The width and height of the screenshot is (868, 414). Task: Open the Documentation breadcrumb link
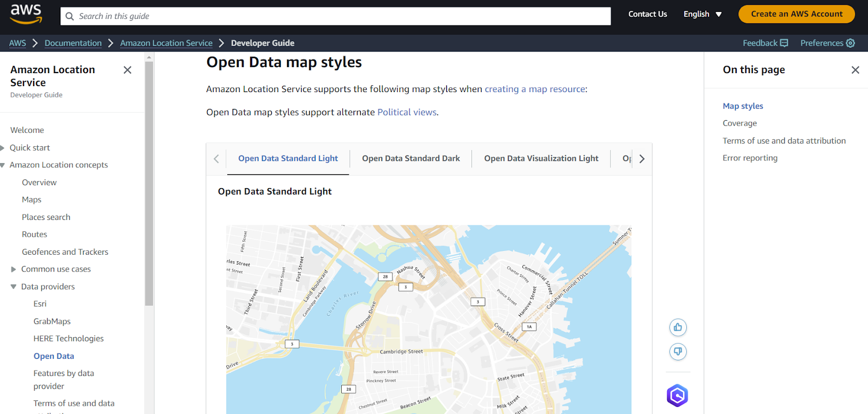[x=73, y=43]
